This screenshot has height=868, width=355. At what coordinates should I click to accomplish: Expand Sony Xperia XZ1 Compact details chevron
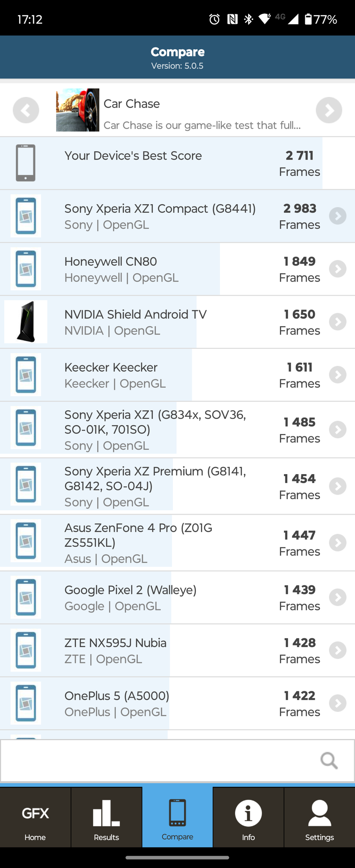tap(337, 216)
